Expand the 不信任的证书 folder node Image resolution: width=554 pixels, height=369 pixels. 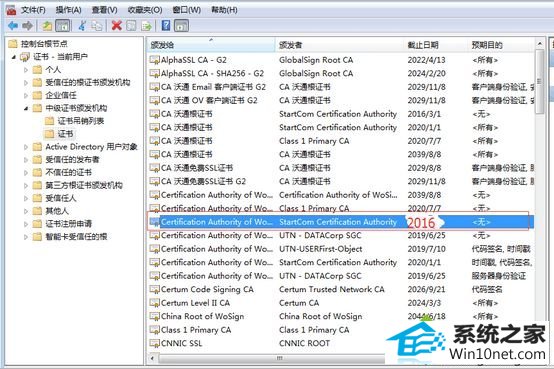(26, 172)
